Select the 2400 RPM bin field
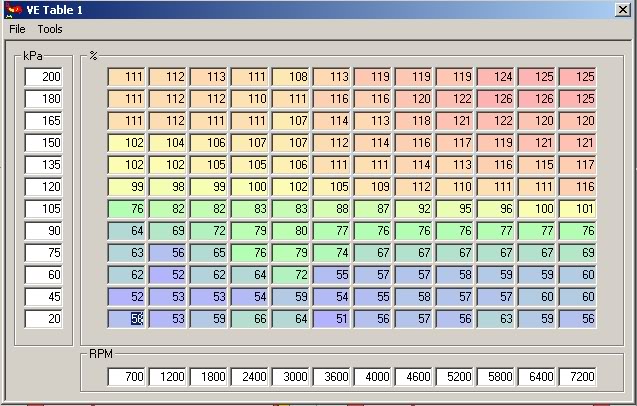 (249, 376)
